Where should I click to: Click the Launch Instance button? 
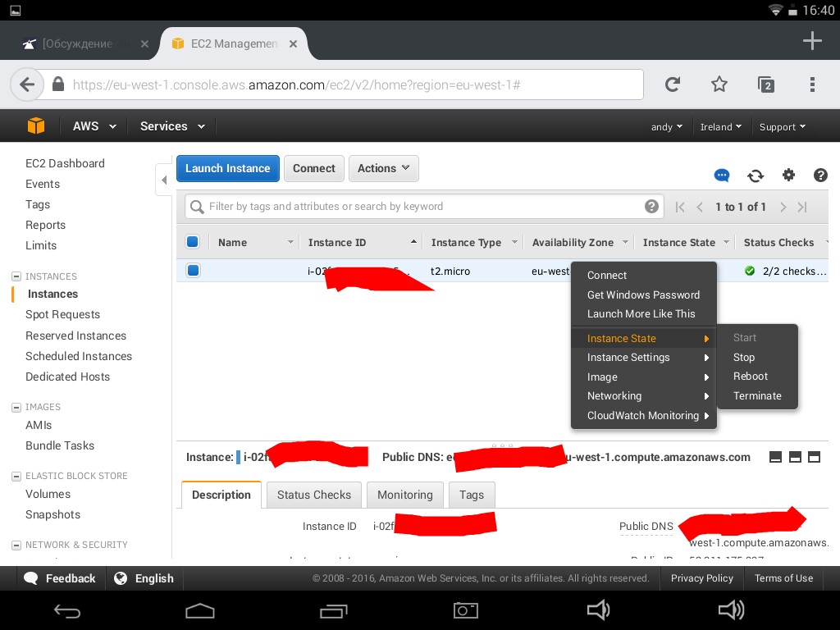tap(228, 168)
